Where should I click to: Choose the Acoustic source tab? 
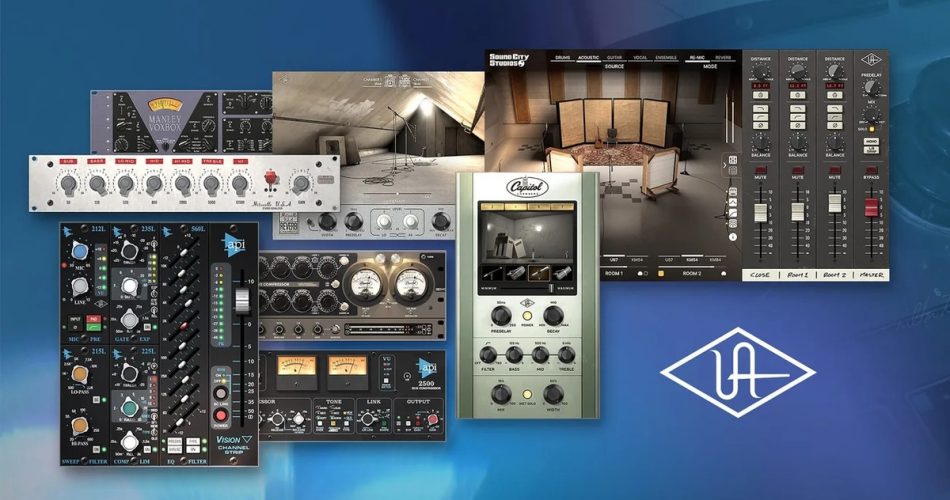pyautogui.click(x=590, y=58)
